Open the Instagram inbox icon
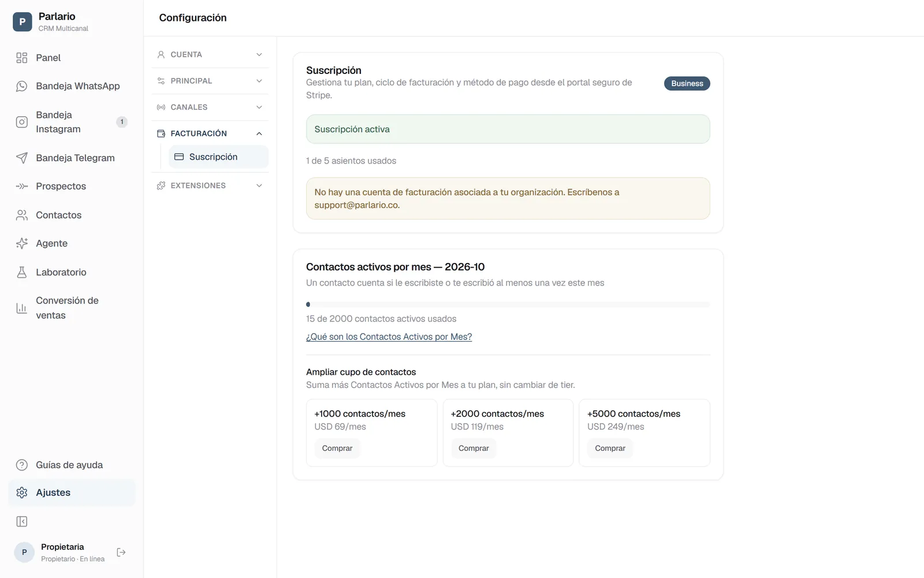Screen dimensions: 924x578 pos(22,122)
